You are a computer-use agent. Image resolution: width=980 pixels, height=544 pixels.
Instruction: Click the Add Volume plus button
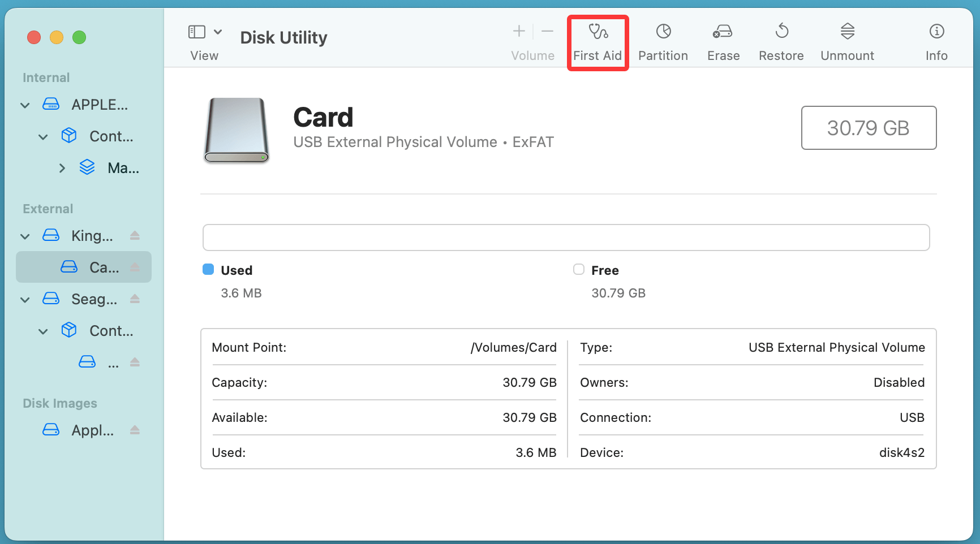point(518,31)
